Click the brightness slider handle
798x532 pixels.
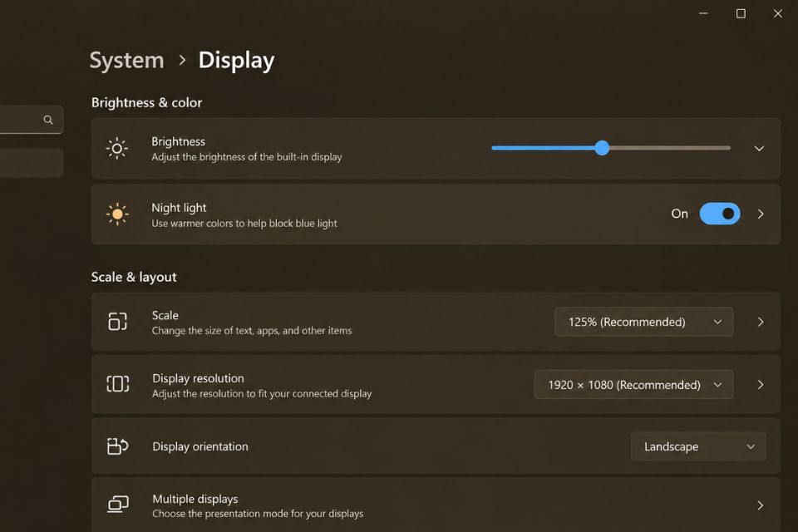click(x=602, y=148)
